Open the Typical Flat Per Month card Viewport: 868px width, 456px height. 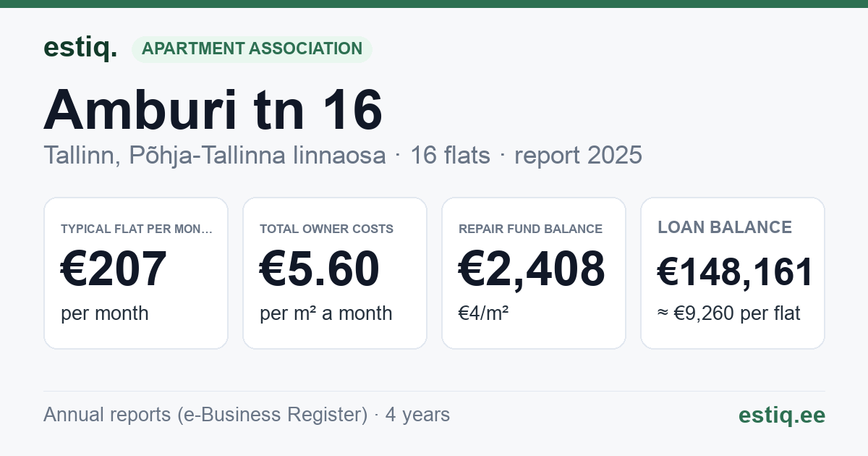136,273
